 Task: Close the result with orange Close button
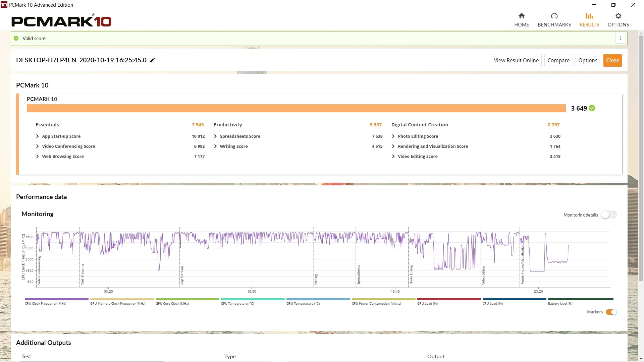tap(612, 60)
